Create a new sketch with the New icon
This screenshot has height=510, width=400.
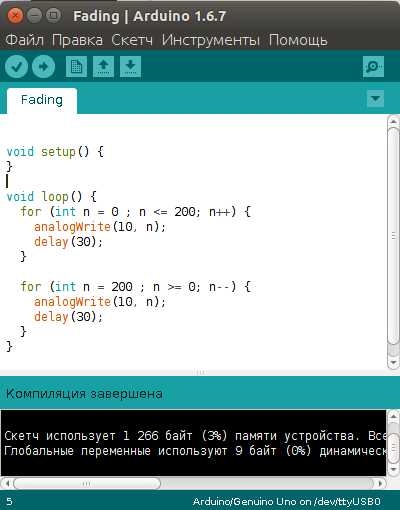(76, 67)
